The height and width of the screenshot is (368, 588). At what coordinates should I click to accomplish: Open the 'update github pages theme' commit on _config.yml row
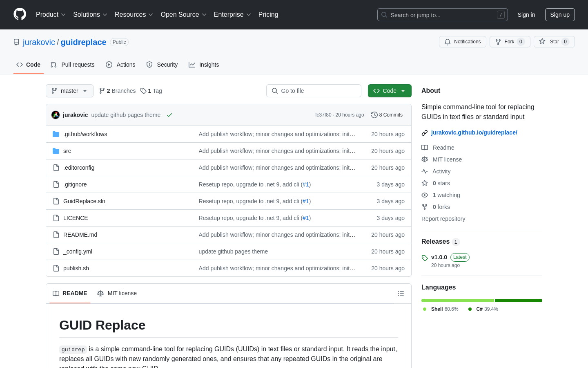click(x=233, y=251)
